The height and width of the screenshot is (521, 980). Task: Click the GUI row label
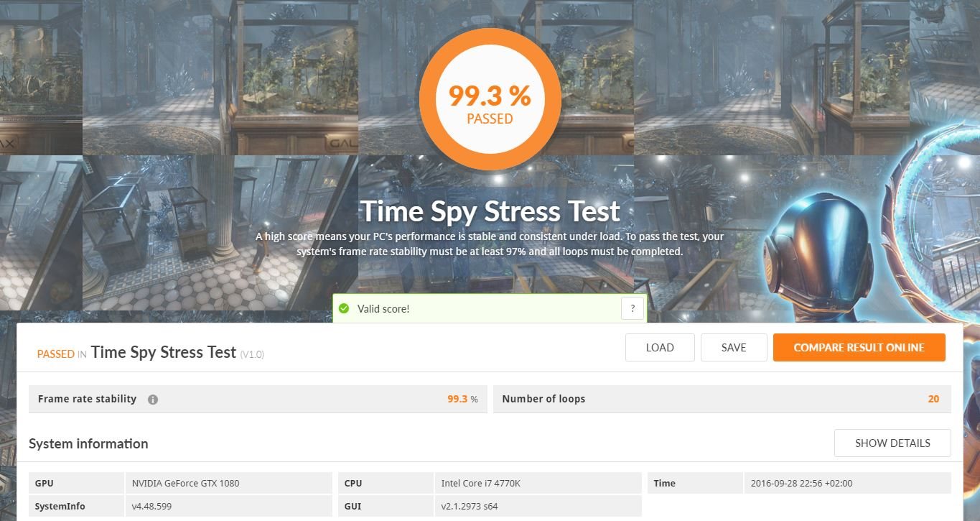coord(353,507)
